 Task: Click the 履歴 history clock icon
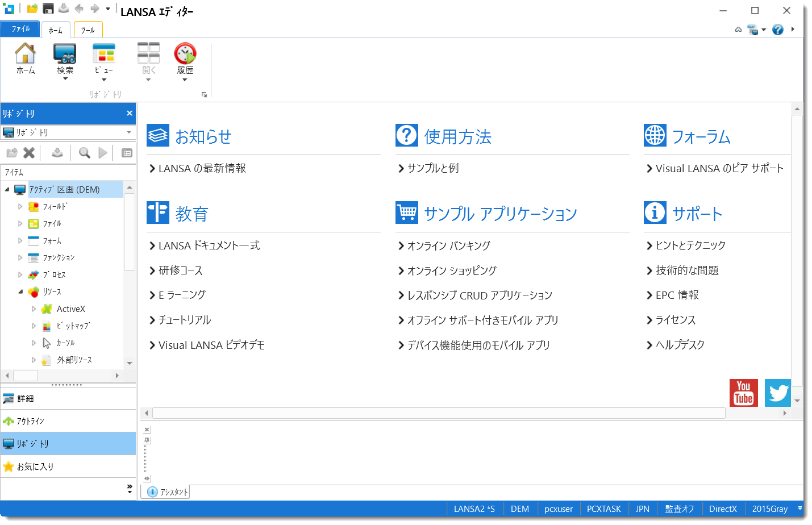[185, 53]
